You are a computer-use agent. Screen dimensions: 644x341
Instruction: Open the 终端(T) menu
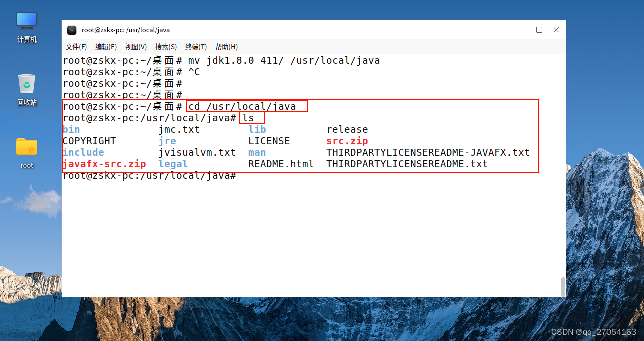[x=195, y=47]
